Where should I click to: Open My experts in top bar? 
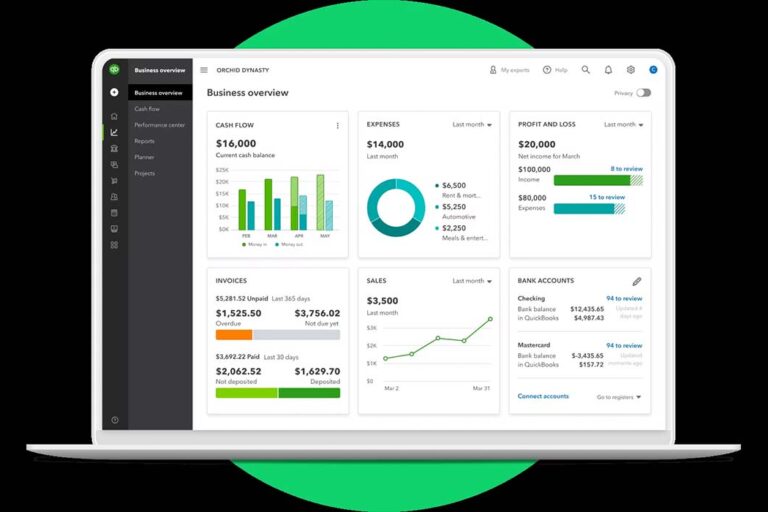click(x=509, y=70)
